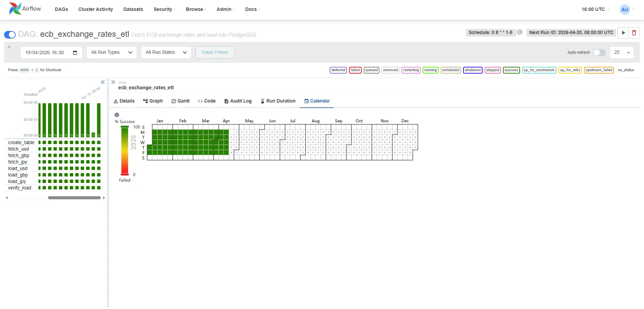Open the All Run Types dropdown
This screenshot has height=309, width=644.
click(x=111, y=52)
